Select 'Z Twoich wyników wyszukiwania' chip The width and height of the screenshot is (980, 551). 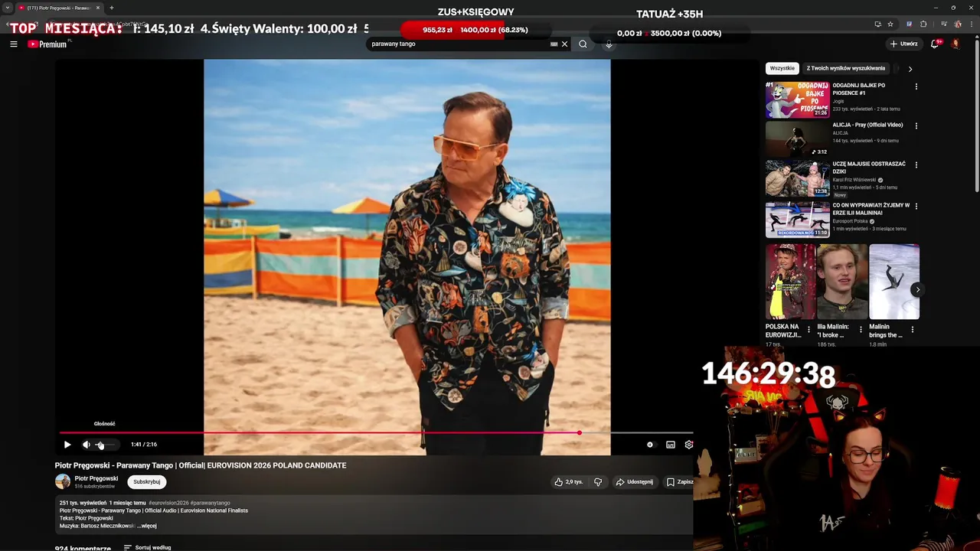click(x=845, y=68)
